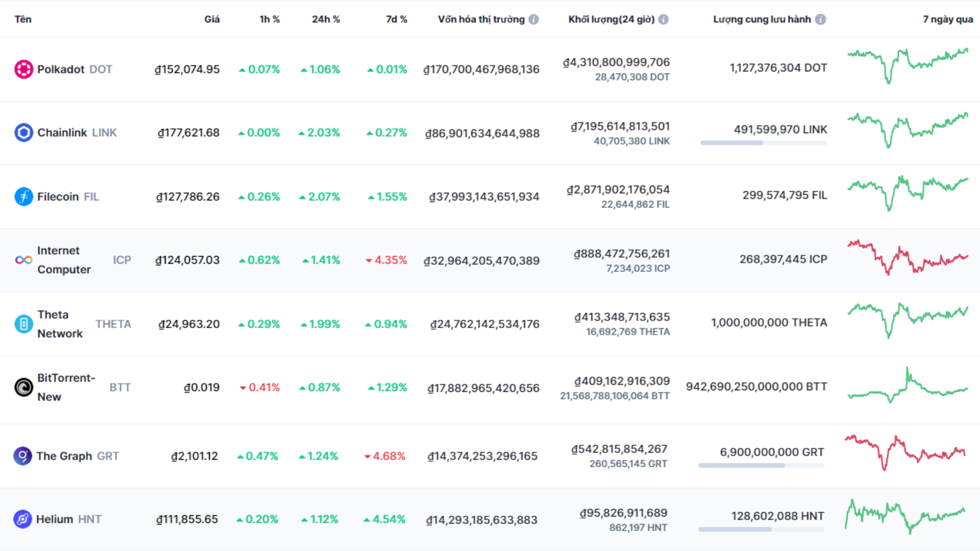Sort by 24h % column header
980x551 pixels.
coord(326,19)
